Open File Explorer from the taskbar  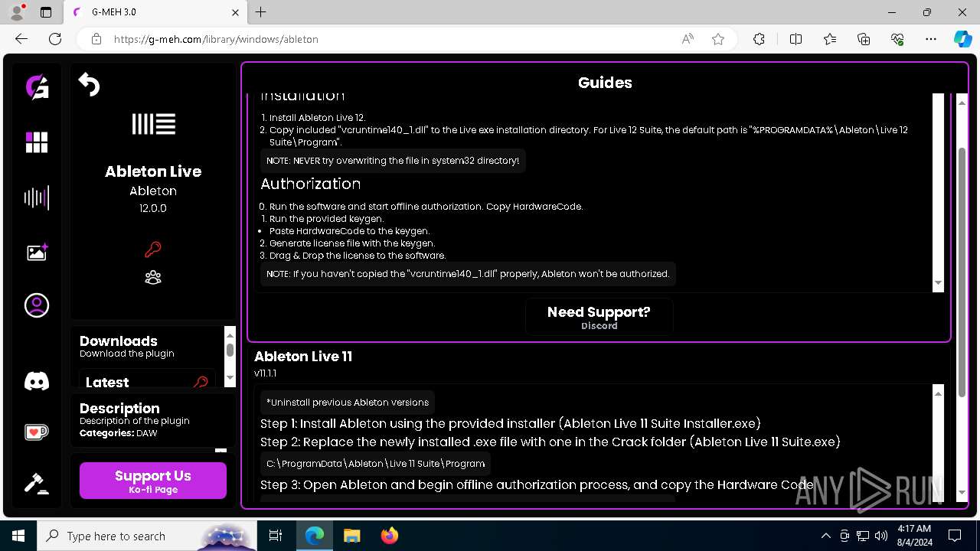tap(351, 536)
